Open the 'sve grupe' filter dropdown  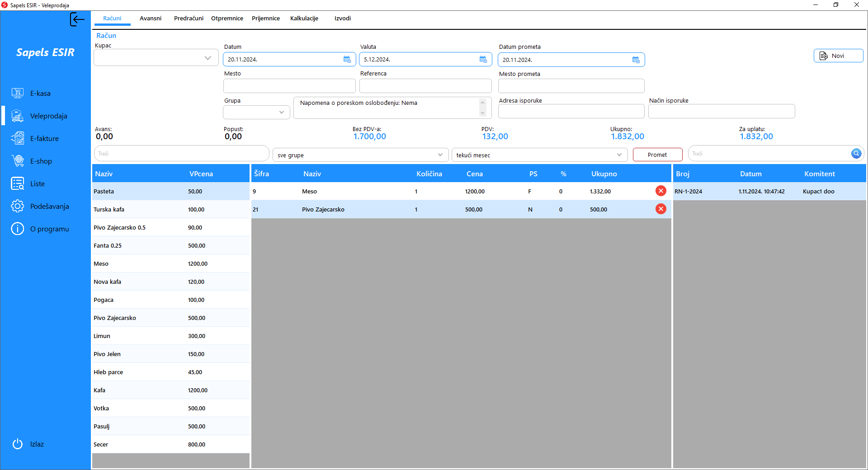[x=360, y=155]
